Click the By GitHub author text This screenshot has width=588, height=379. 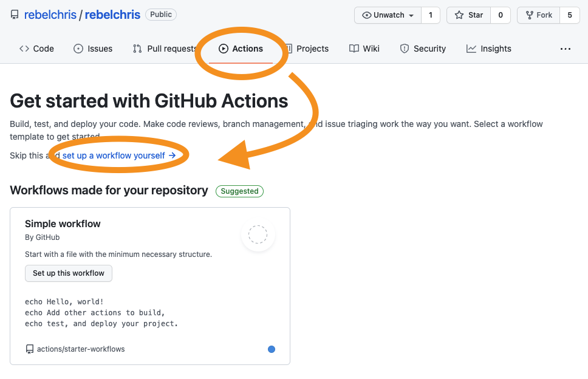(43, 237)
